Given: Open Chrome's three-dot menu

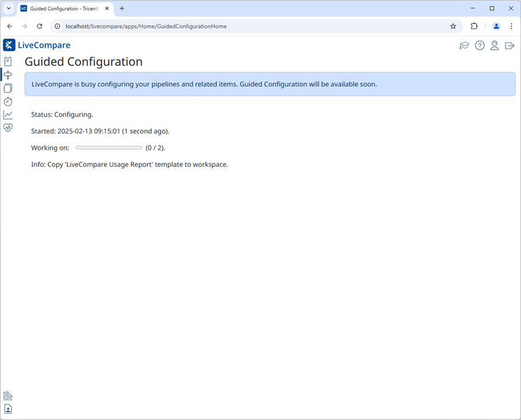Looking at the screenshot, I should (x=511, y=26).
